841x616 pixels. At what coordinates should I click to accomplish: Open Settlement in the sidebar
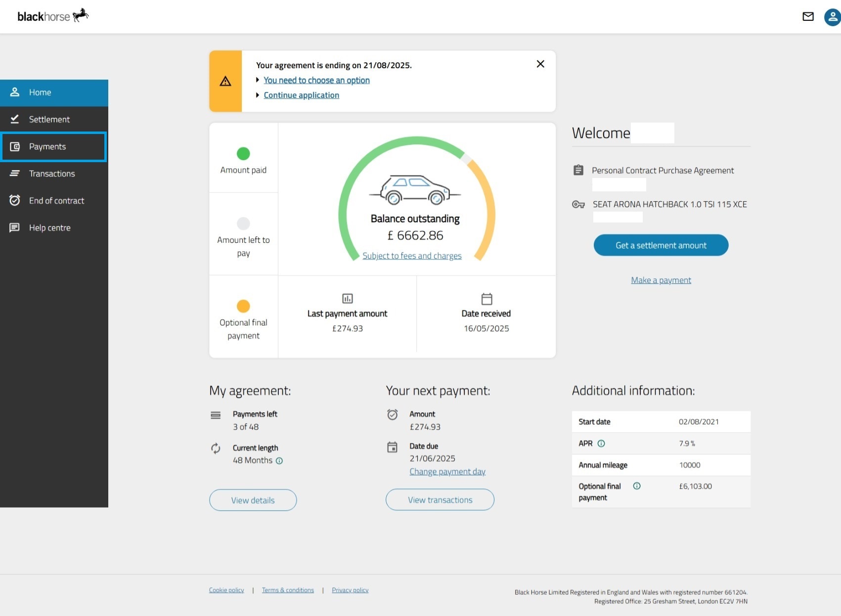pyautogui.click(x=54, y=120)
